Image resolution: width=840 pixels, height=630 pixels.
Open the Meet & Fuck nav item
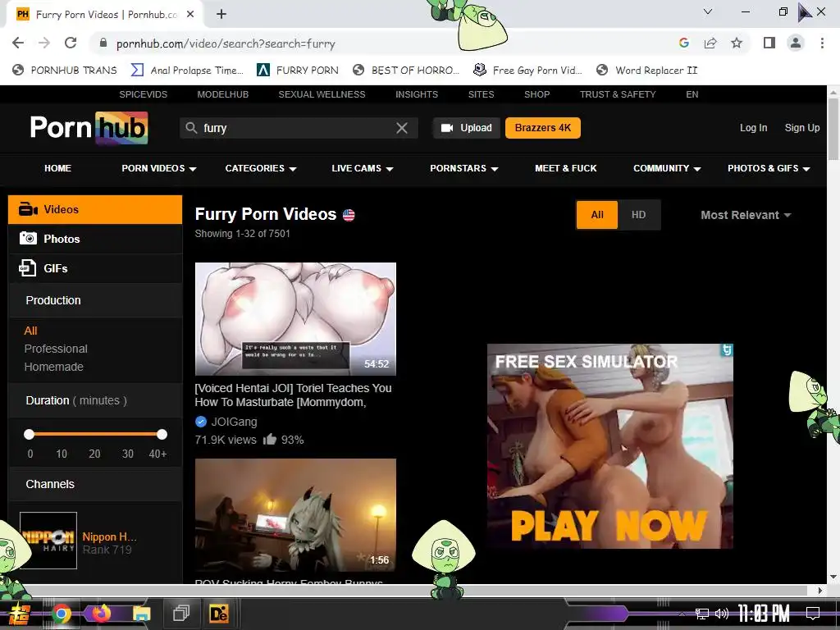pyautogui.click(x=566, y=168)
